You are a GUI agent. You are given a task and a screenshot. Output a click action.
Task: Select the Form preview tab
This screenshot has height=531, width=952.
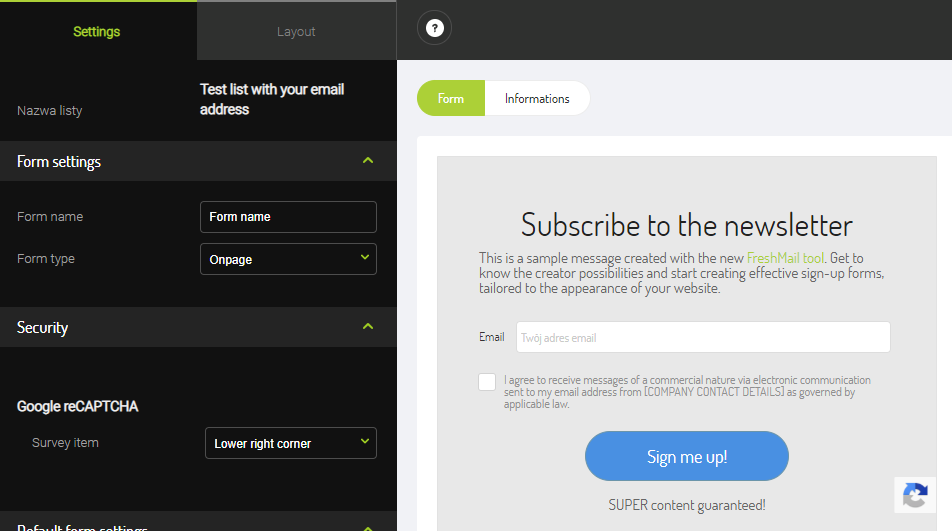click(x=451, y=98)
